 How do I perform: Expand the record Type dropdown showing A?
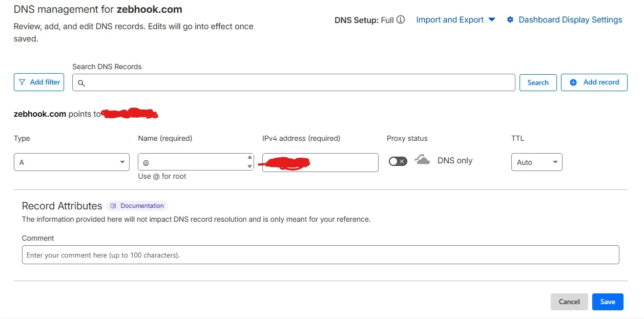pos(72,162)
